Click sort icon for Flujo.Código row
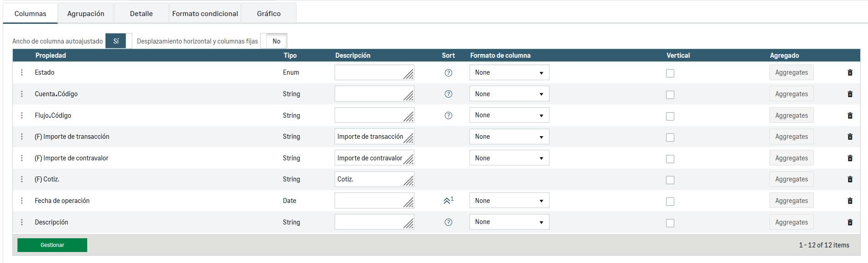The width and height of the screenshot is (868, 263). (448, 115)
